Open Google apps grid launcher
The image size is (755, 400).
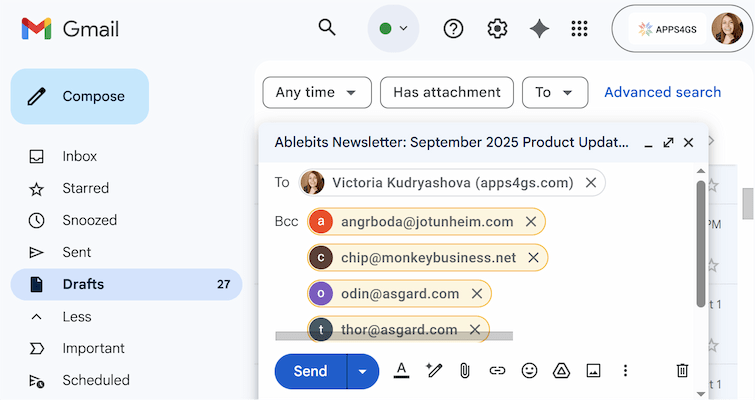[579, 29]
